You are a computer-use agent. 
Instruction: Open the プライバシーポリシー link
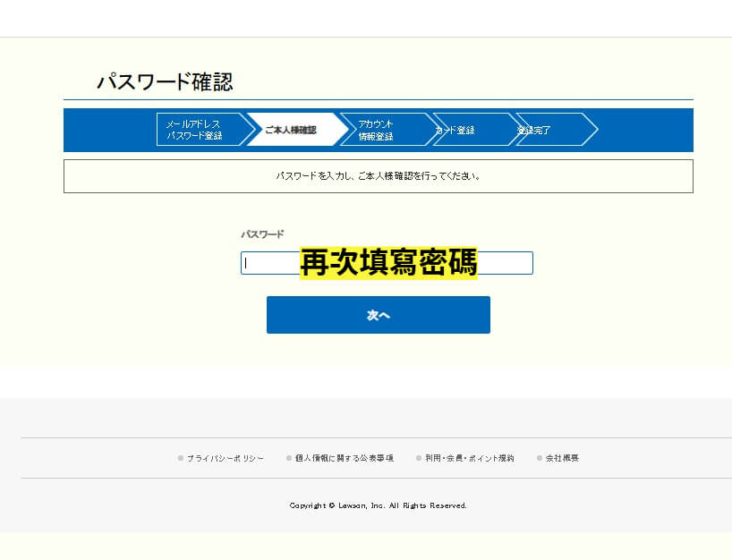[225, 457]
